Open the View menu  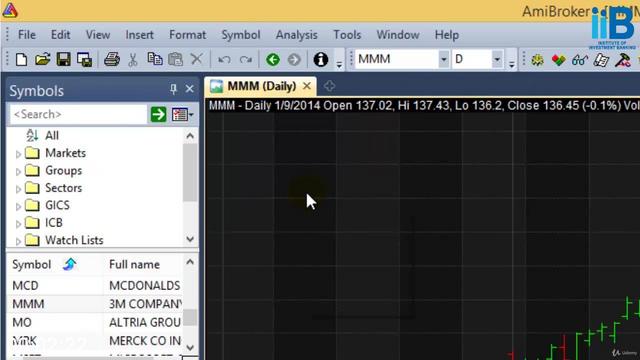click(98, 35)
